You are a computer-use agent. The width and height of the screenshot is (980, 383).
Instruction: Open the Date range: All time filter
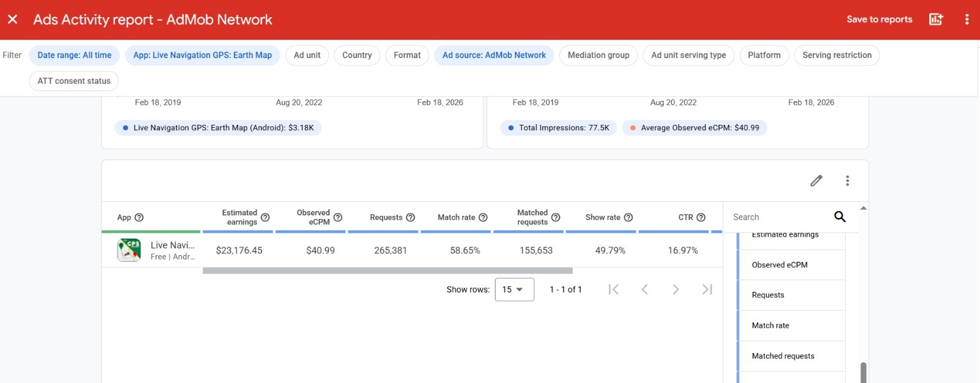pyautogui.click(x=74, y=55)
